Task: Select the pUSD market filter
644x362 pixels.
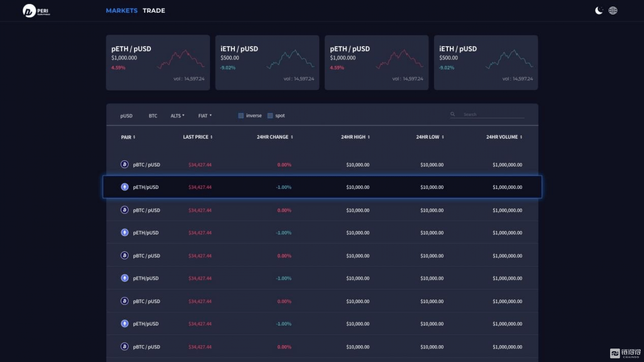Action: click(x=126, y=116)
